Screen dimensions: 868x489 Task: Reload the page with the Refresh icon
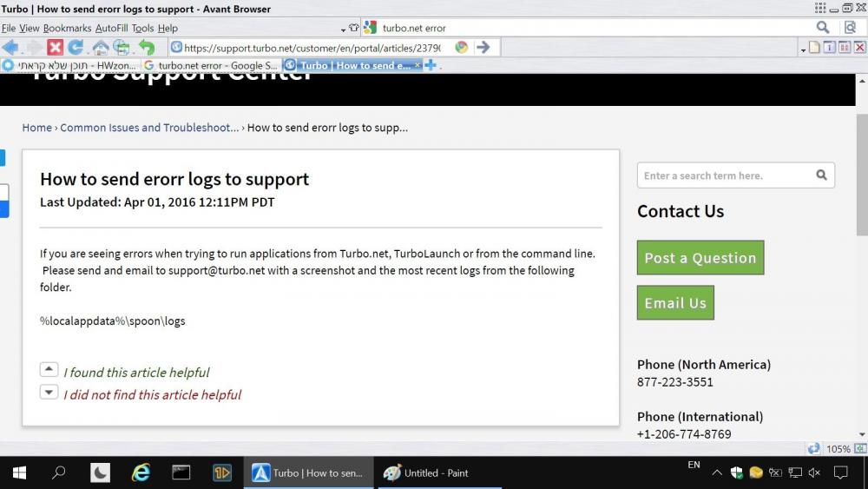tap(76, 48)
